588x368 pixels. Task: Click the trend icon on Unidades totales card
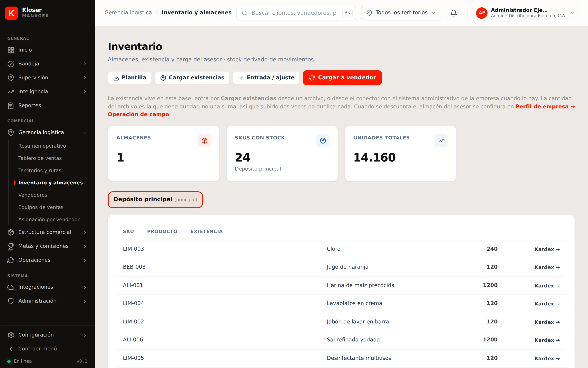(441, 141)
